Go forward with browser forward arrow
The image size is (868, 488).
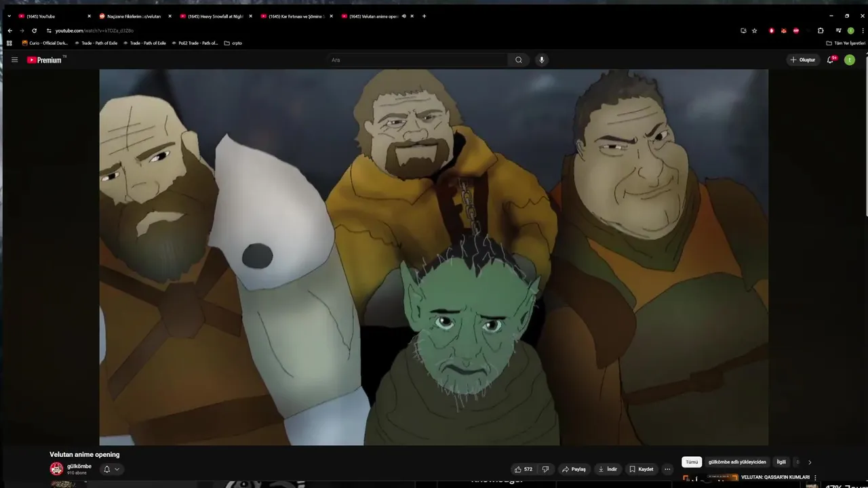(22, 30)
